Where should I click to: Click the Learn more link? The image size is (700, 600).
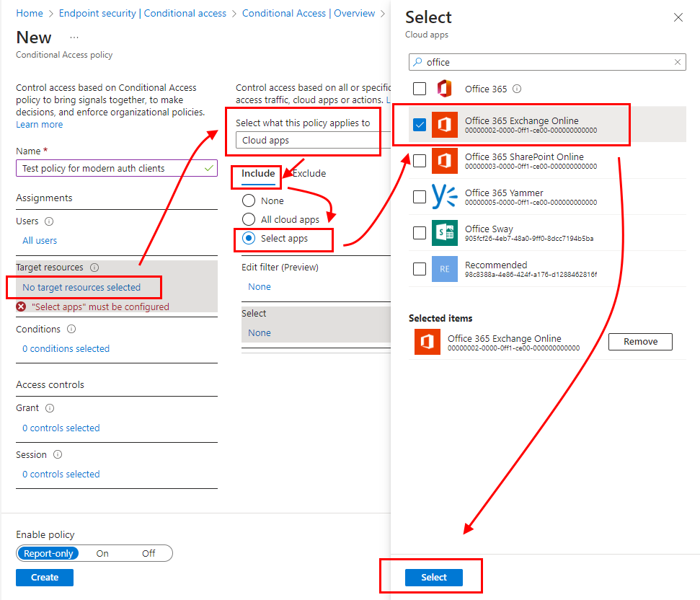(x=39, y=125)
